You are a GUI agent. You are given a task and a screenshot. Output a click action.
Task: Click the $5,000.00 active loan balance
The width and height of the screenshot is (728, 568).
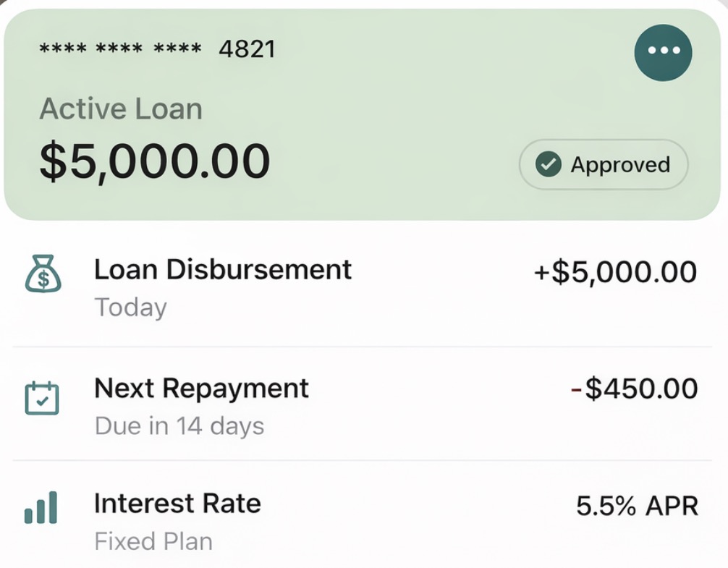155,161
